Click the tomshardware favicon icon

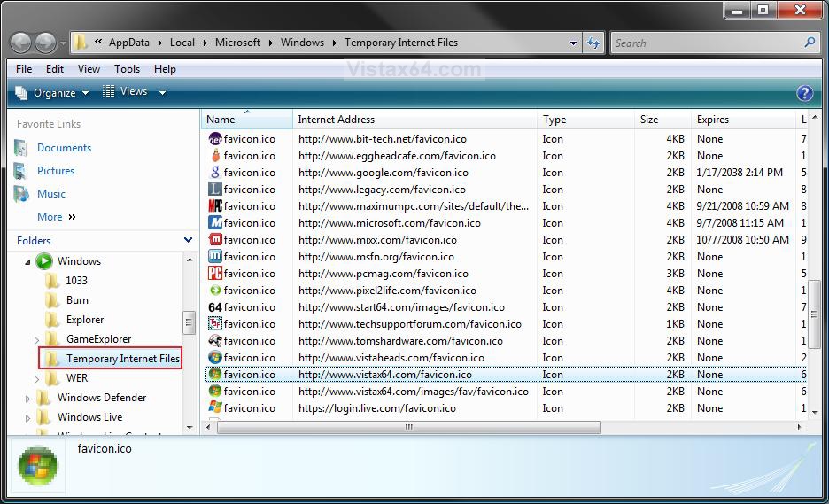click(x=215, y=341)
